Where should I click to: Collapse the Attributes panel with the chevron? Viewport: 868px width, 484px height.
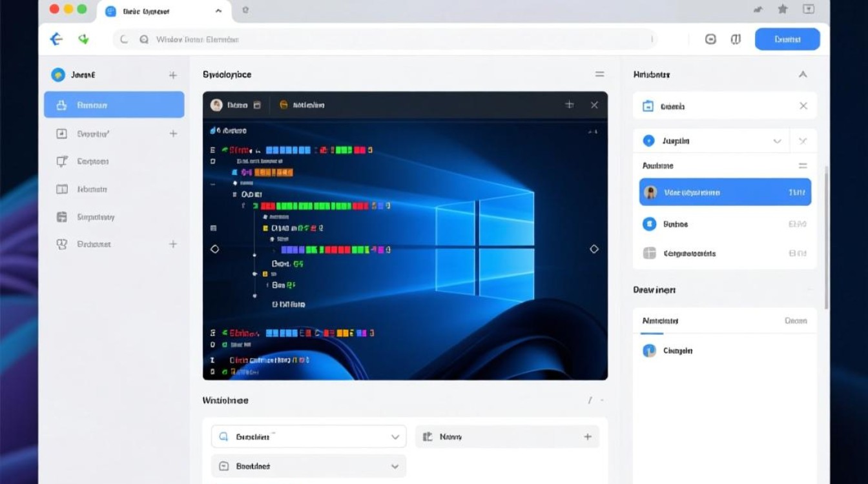pyautogui.click(x=803, y=74)
